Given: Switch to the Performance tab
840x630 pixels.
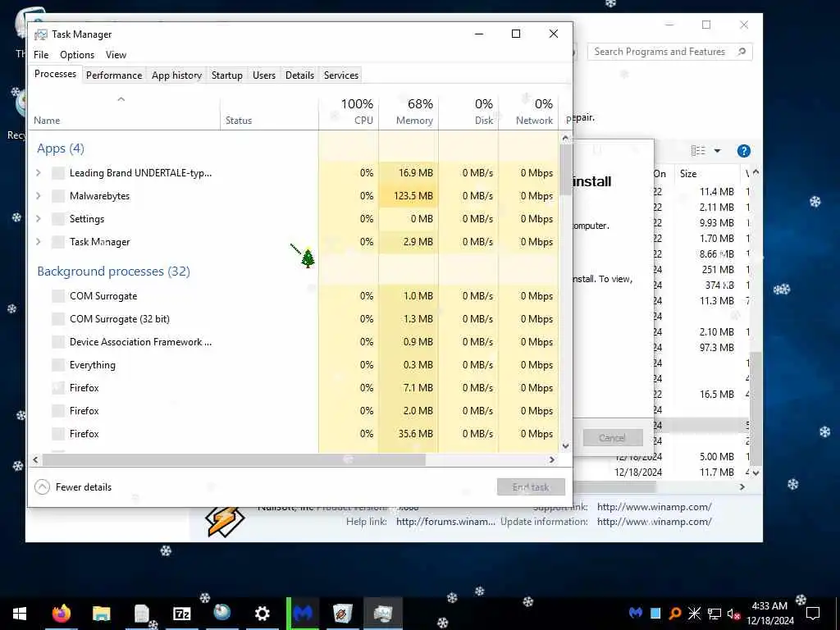Looking at the screenshot, I should [114, 75].
